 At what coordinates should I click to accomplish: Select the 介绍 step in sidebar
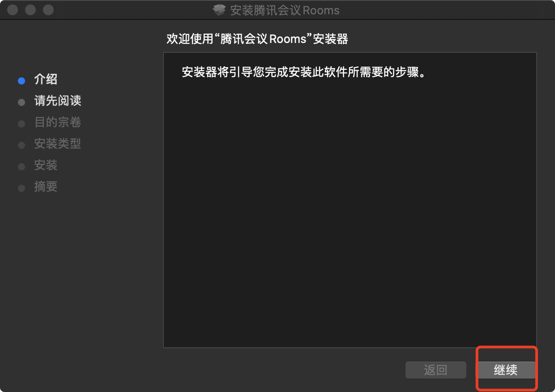46,80
